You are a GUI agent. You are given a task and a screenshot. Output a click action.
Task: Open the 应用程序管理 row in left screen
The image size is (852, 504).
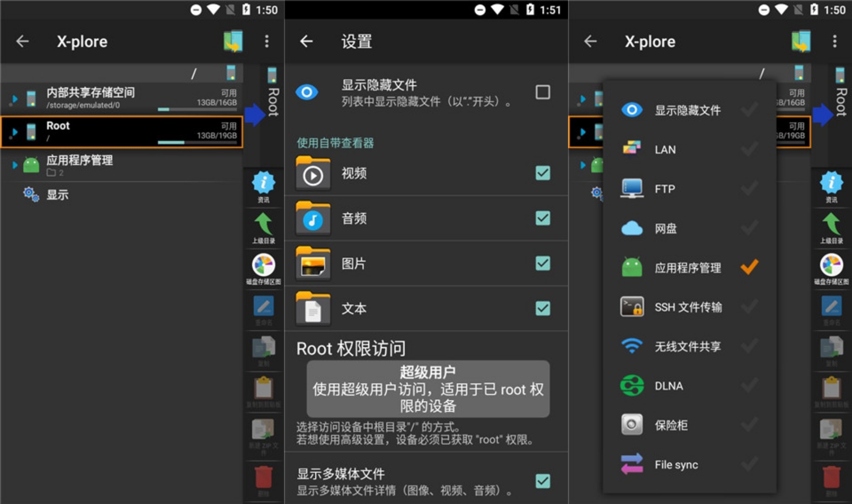click(x=121, y=165)
